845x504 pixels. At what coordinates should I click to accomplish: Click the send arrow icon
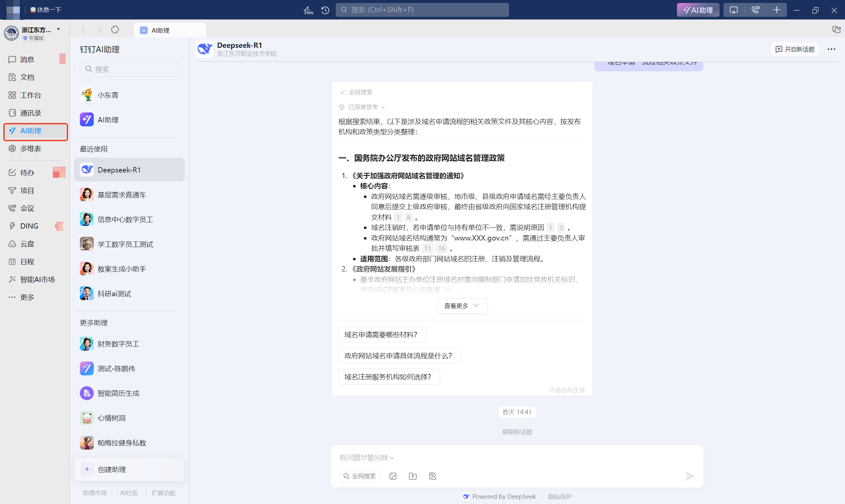[690, 476]
